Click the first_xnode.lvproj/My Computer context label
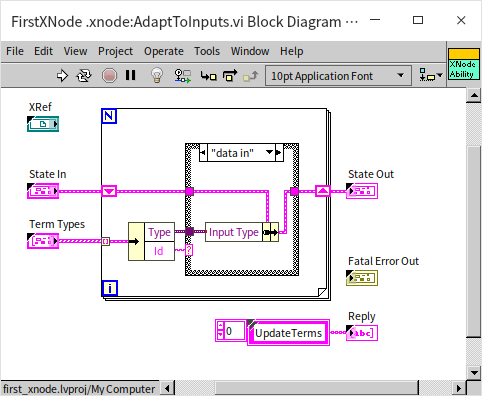The image size is (482, 396). tap(79, 389)
